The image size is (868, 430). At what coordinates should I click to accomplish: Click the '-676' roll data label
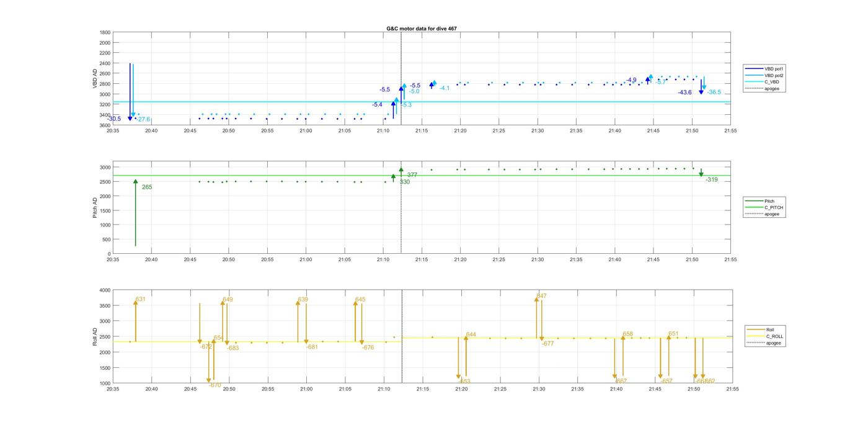[x=368, y=347]
